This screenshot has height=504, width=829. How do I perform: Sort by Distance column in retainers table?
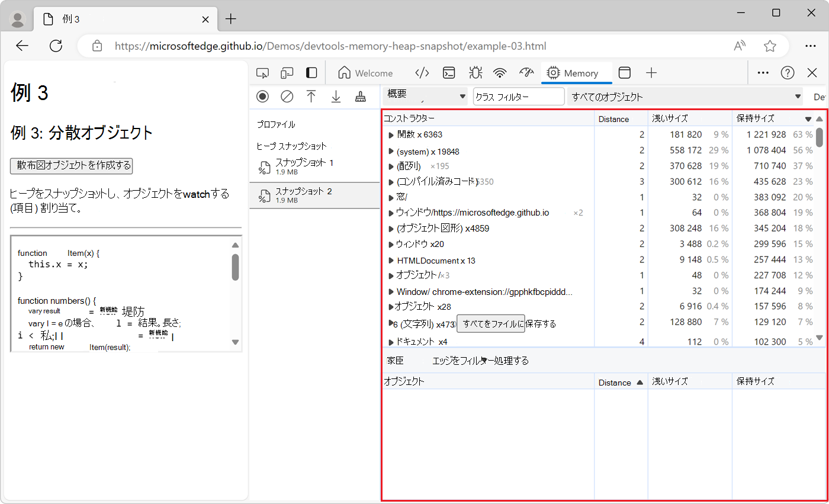click(x=621, y=382)
